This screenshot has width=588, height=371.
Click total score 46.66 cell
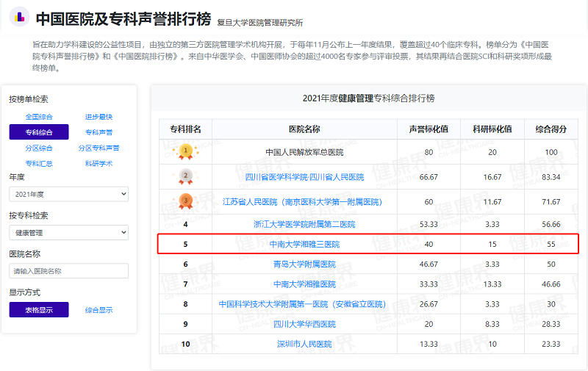point(551,284)
